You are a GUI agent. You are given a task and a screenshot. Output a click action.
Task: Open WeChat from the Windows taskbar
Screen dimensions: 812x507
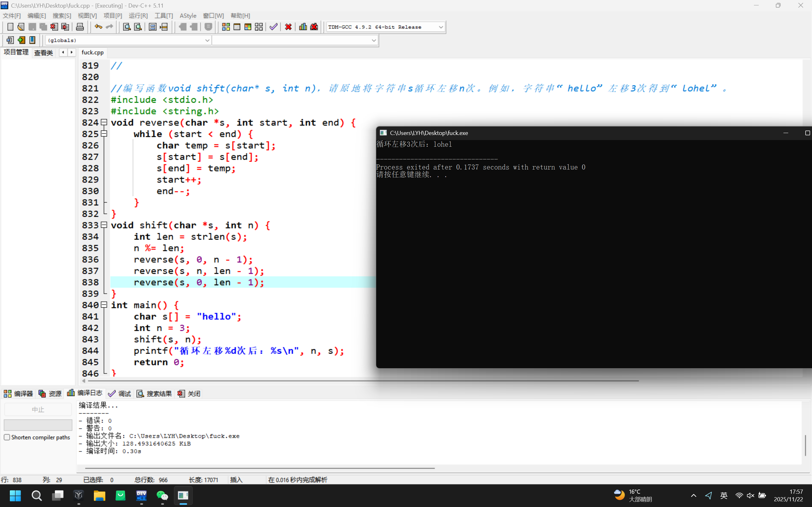point(162,495)
